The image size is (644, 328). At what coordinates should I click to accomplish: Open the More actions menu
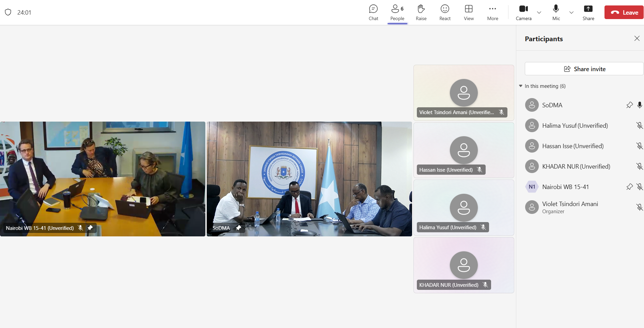pos(492,13)
